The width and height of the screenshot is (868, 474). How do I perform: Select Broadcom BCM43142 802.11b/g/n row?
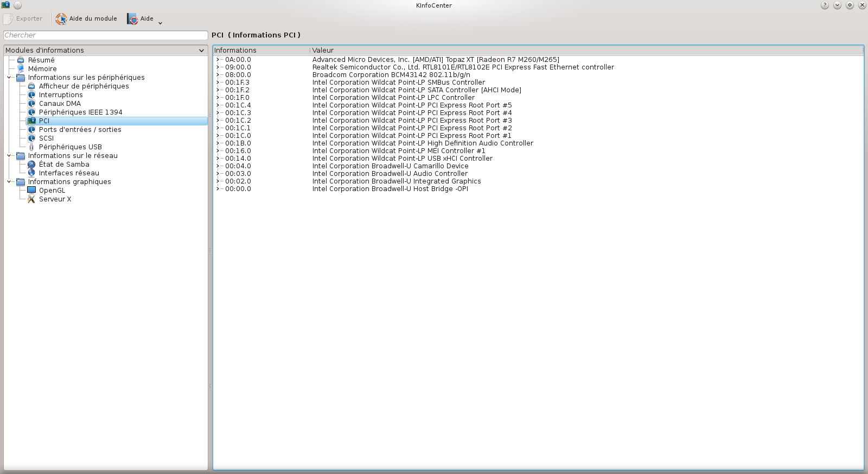pyautogui.click(x=391, y=75)
